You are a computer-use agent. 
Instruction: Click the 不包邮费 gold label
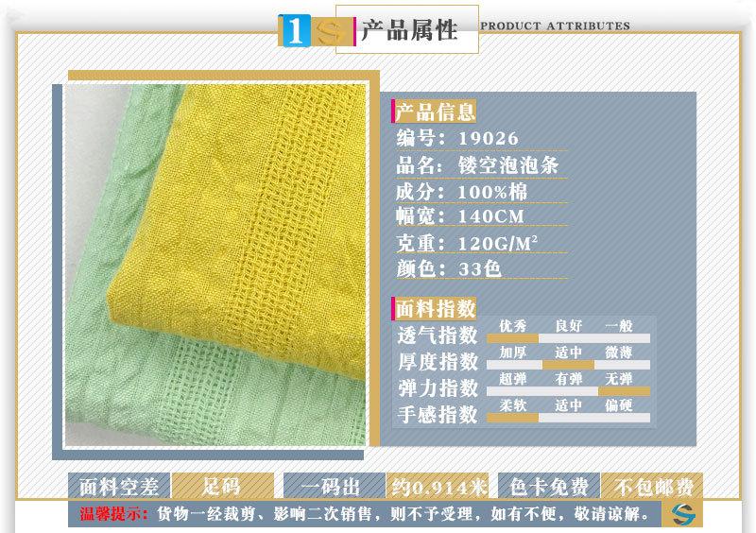tap(653, 487)
